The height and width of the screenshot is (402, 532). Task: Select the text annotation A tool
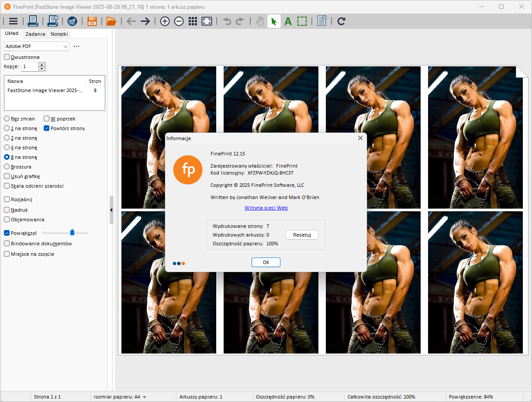coord(288,21)
